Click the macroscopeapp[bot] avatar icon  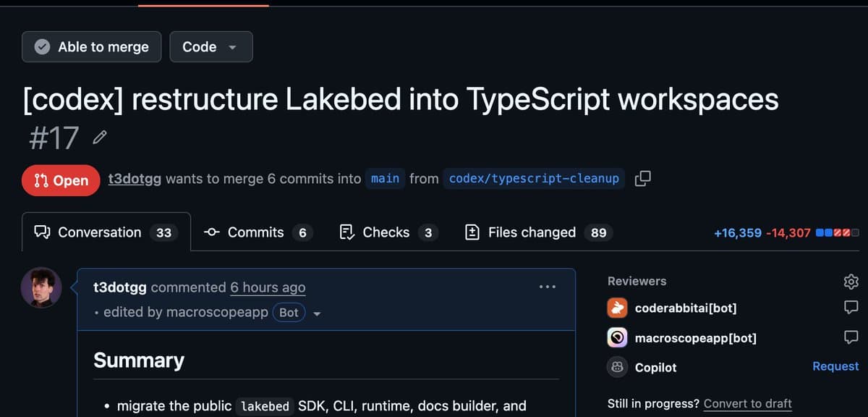617,337
